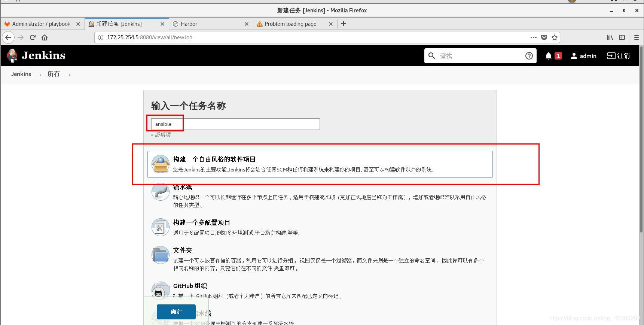The image size is (644, 325).
Task: Click the 确定 confirm button
Action: pyautogui.click(x=176, y=312)
